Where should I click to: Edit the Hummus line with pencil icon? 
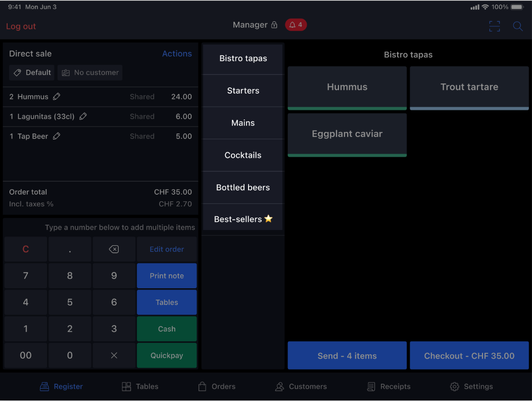[57, 97]
